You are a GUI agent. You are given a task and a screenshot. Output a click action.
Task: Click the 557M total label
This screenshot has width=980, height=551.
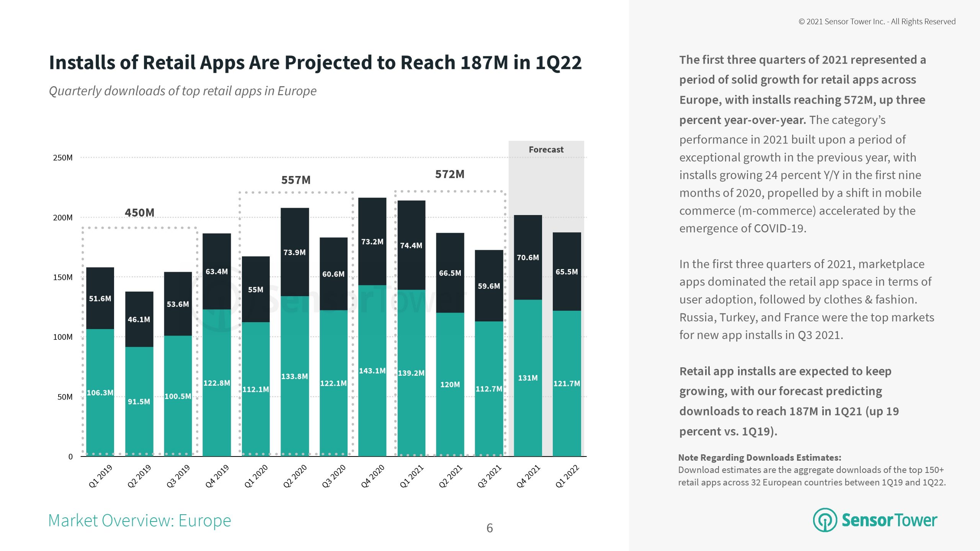click(296, 180)
